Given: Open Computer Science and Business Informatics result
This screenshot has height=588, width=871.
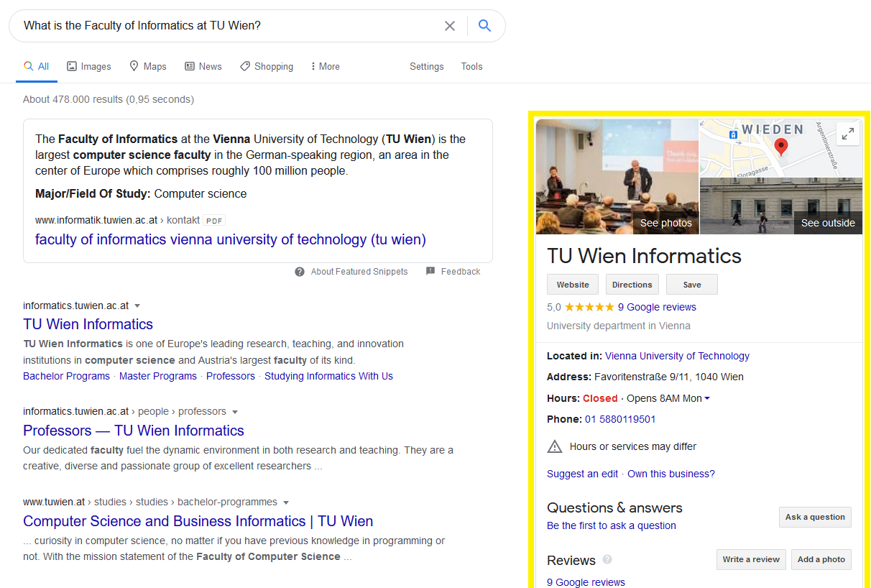Looking at the screenshot, I should [x=198, y=521].
